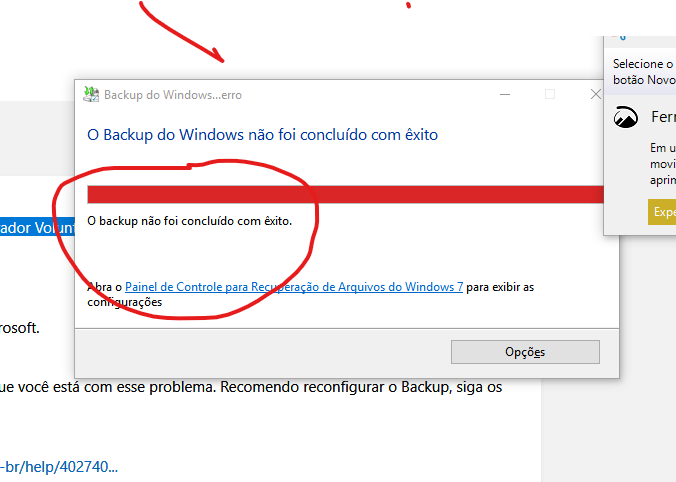Click the Windows Backup title bar icon

click(x=91, y=94)
